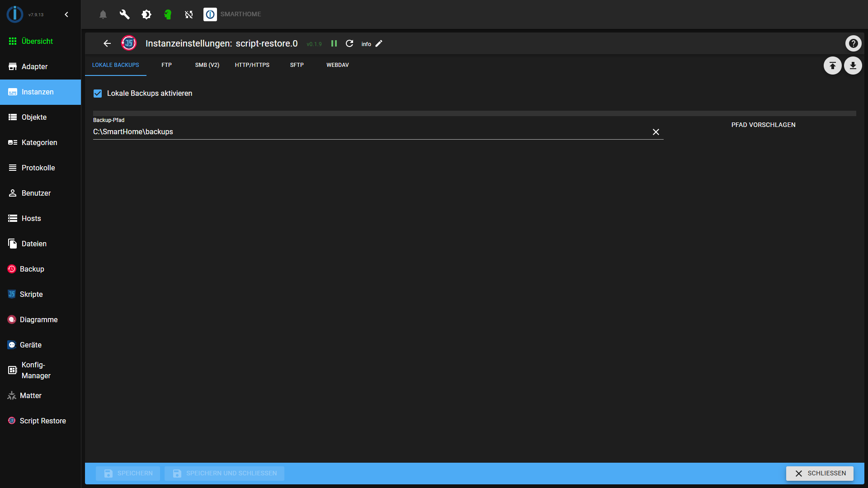The height and width of the screenshot is (488, 868).
Task: Open Protokolle in the sidebar
Action: point(40,168)
